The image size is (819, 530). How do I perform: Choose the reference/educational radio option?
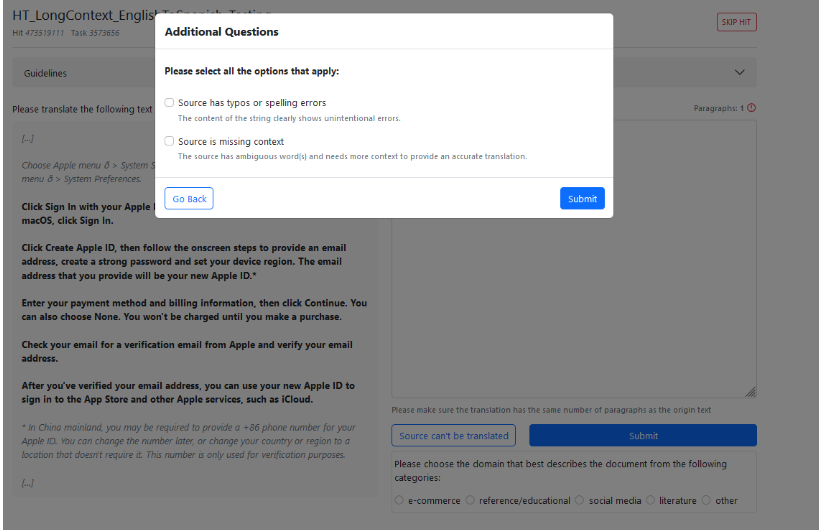(x=471, y=500)
